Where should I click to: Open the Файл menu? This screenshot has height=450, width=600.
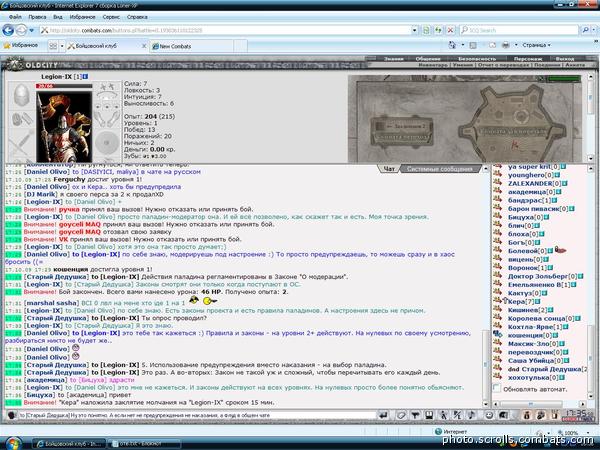(x=15, y=17)
